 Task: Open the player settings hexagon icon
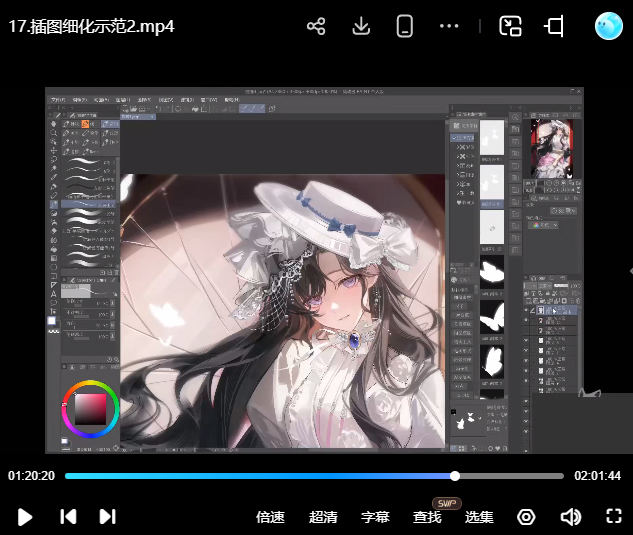click(x=526, y=517)
